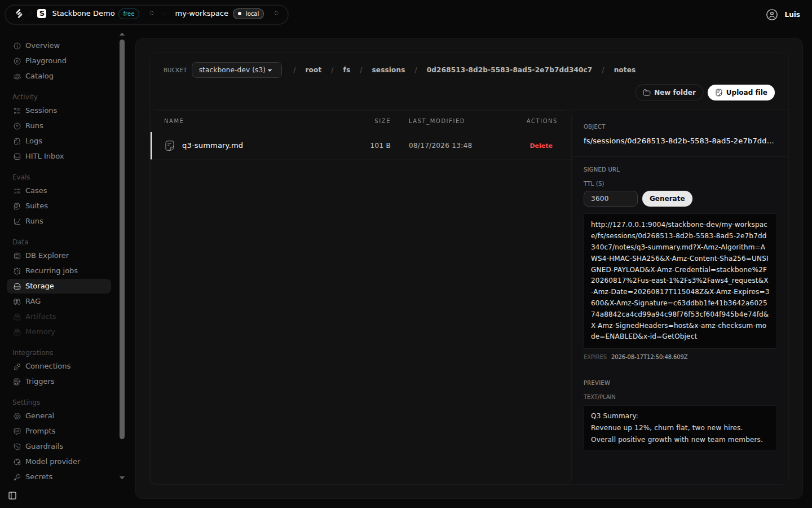Image resolution: width=812 pixels, height=508 pixels.
Task: Select the notes breadcrumb
Action: pos(625,70)
